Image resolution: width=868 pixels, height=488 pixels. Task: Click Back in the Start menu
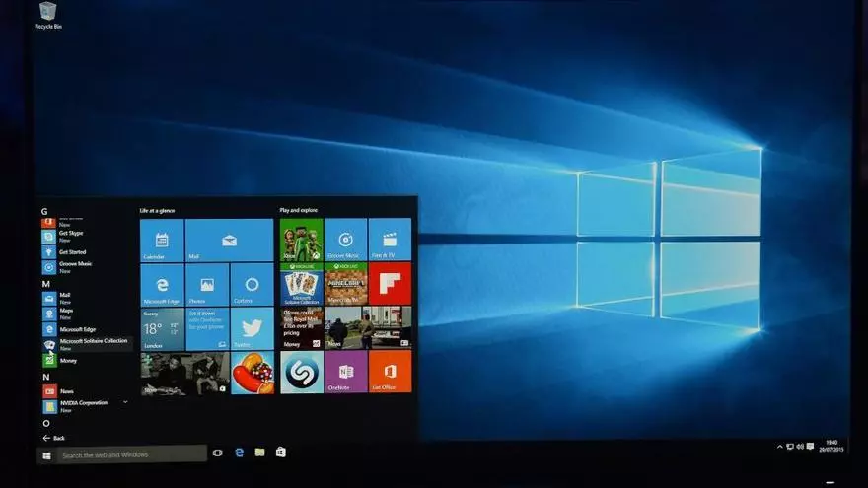pos(53,438)
